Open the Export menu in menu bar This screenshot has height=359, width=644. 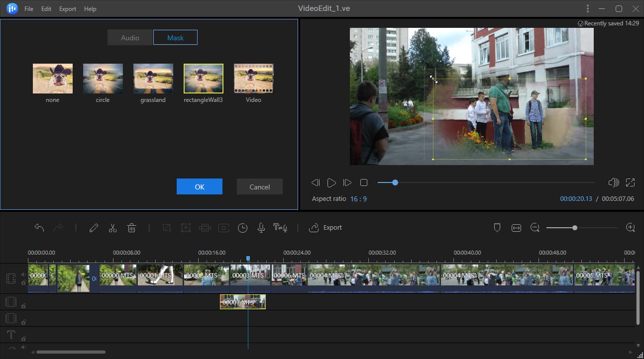[68, 9]
